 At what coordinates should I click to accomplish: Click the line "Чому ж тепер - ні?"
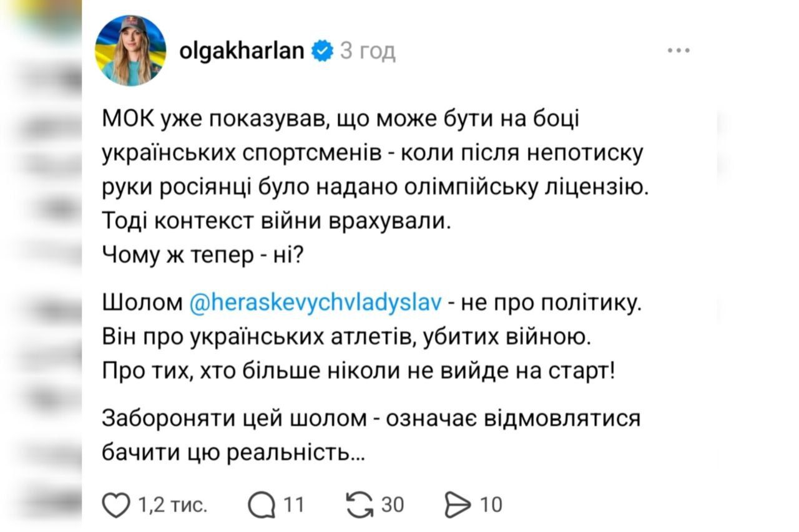[x=202, y=256]
